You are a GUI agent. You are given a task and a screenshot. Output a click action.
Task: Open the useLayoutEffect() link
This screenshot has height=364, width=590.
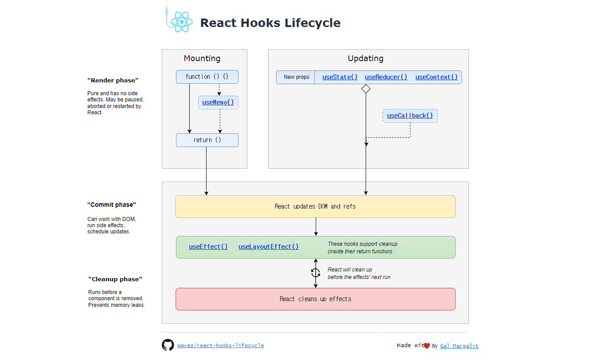point(269,247)
